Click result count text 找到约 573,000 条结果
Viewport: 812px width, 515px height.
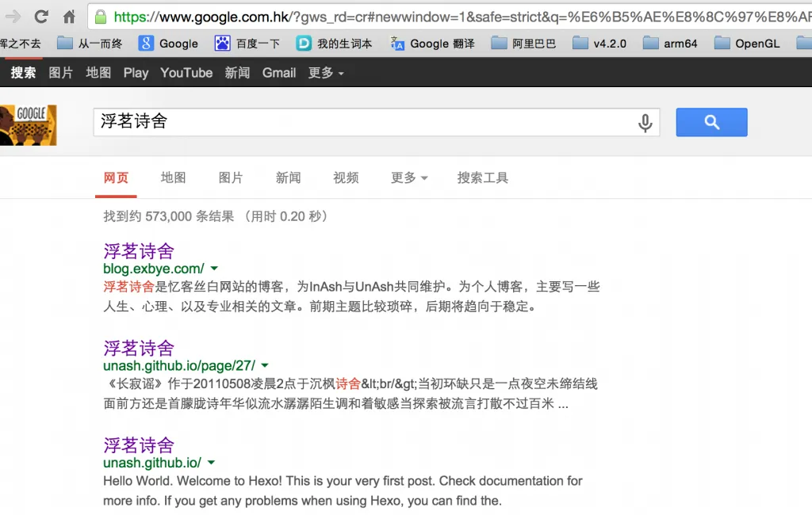click(169, 216)
